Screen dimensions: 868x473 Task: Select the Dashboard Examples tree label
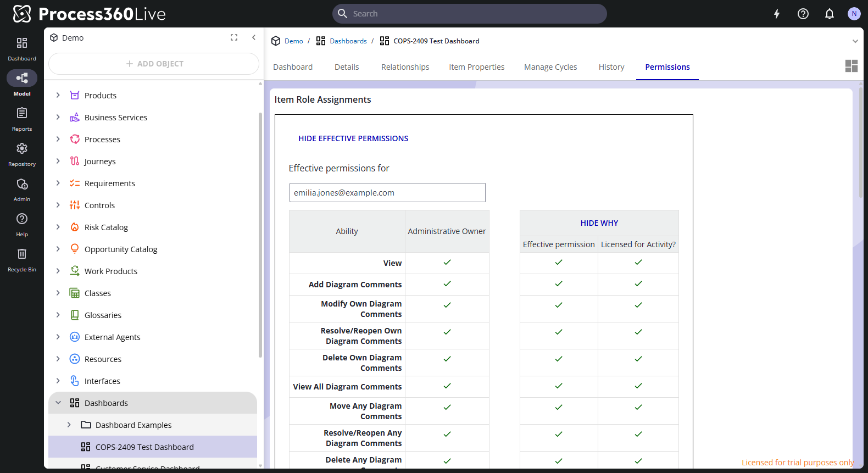pos(133,425)
